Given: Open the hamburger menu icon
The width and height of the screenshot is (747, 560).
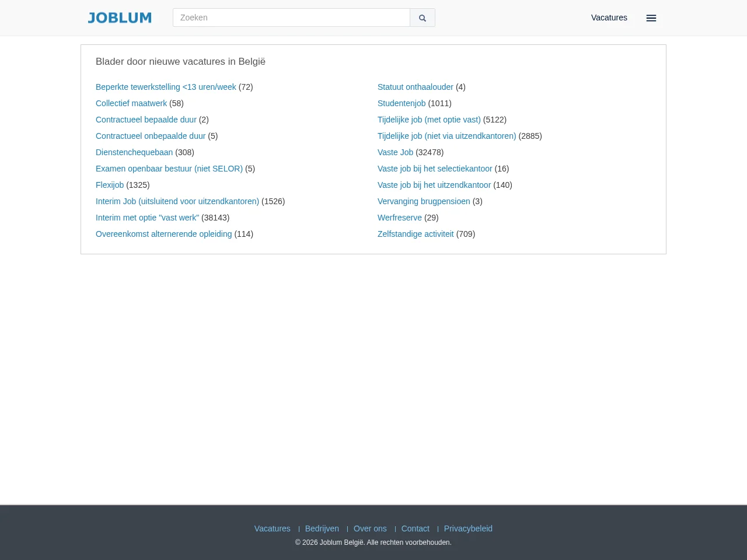Looking at the screenshot, I should (651, 18).
